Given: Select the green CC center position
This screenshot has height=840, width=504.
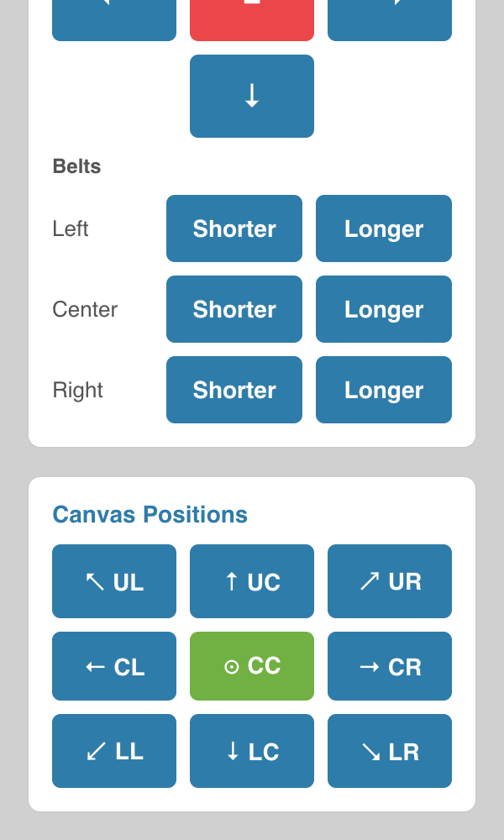Looking at the screenshot, I should [252, 666].
